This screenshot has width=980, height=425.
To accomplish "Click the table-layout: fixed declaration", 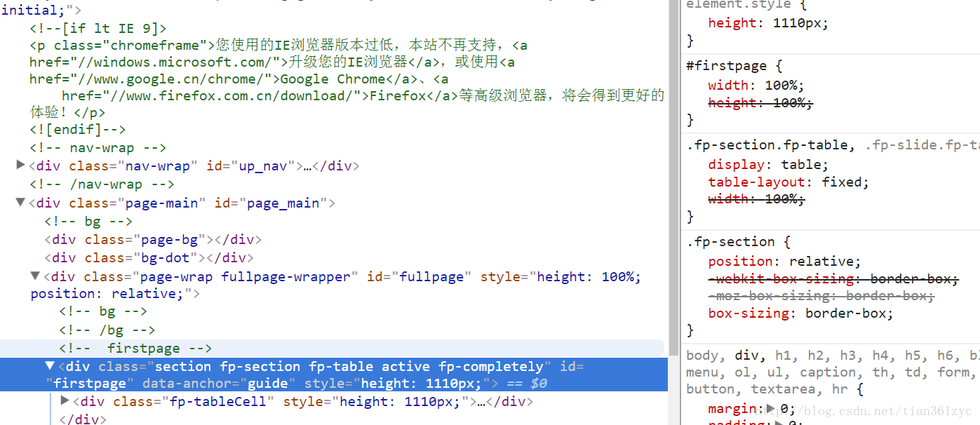I will coord(788,182).
